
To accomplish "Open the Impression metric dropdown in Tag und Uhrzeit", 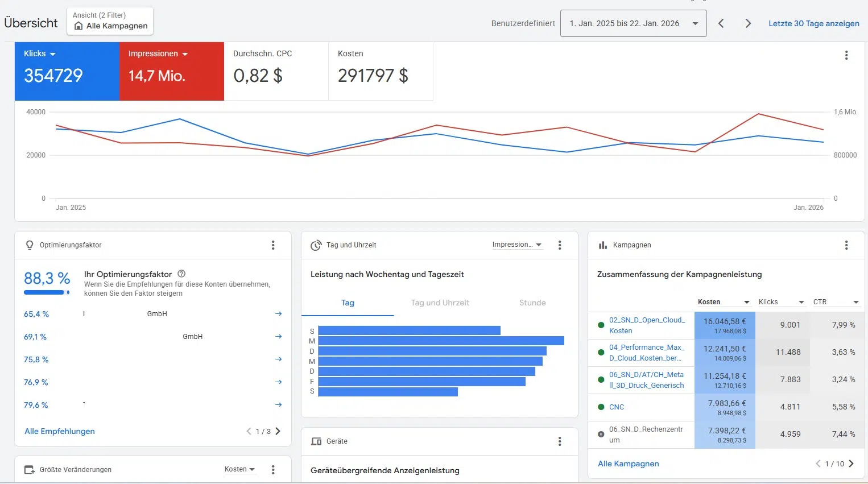I will click(x=517, y=245).
